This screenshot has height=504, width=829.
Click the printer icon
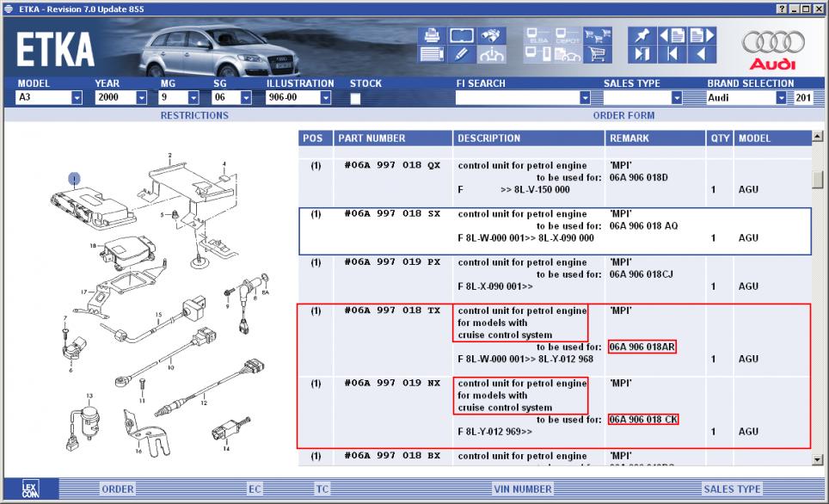(x=432, y=35)
